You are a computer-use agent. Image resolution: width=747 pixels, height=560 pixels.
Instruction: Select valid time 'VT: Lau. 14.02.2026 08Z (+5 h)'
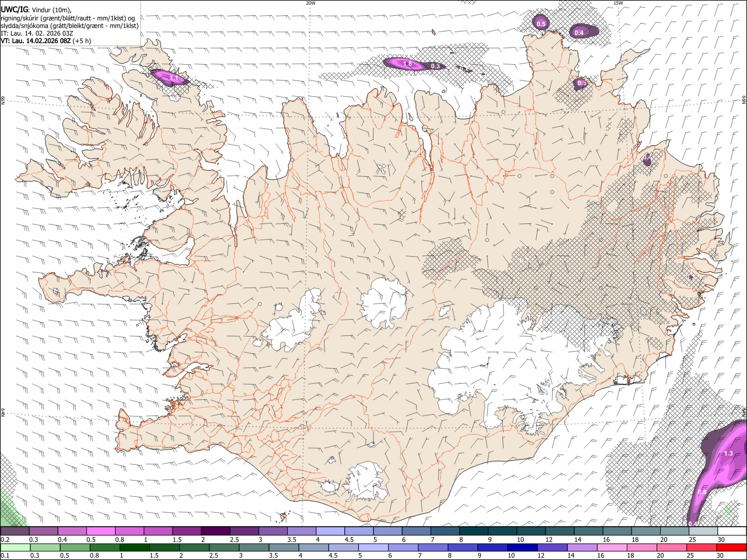pyautogui.click(x=46, y=41)
